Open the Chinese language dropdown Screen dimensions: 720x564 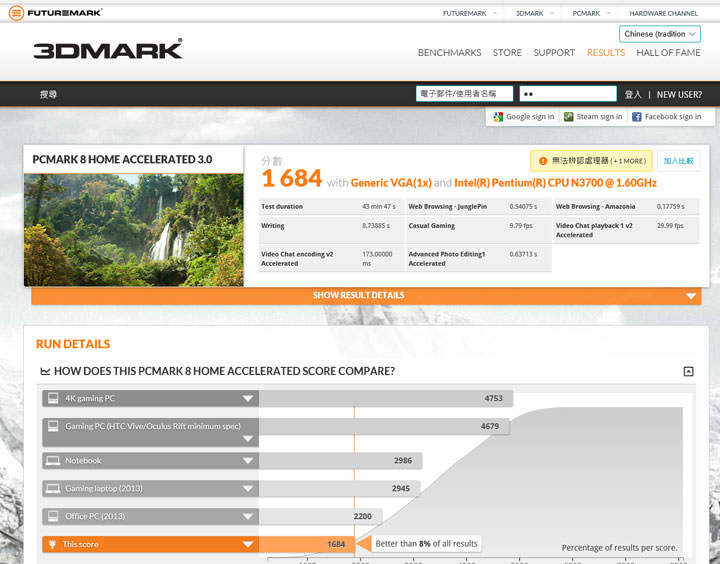659,34
